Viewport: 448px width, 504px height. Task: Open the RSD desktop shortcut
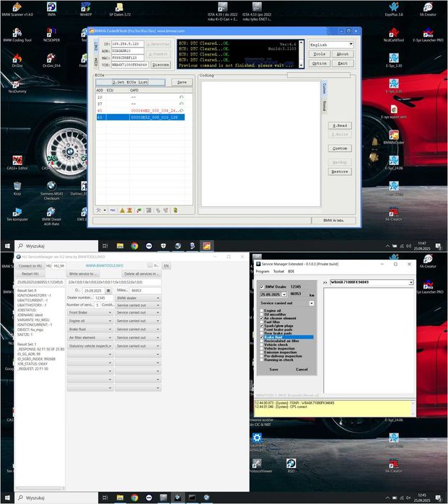pyautogui.click(x=291, y=465)
